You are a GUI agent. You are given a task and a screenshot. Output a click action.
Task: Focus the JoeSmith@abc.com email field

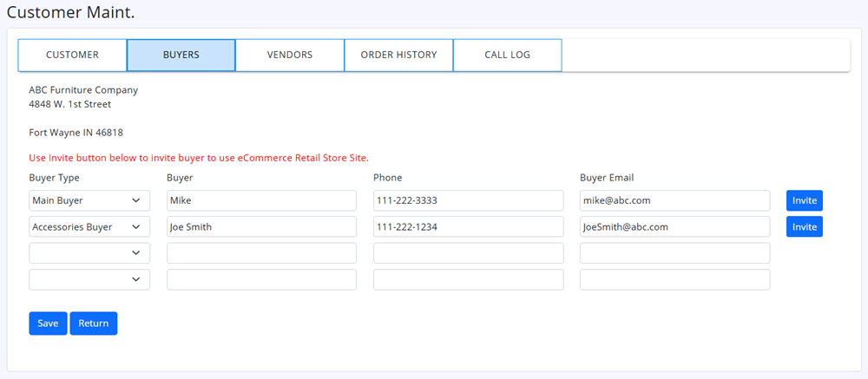[674, 227]
